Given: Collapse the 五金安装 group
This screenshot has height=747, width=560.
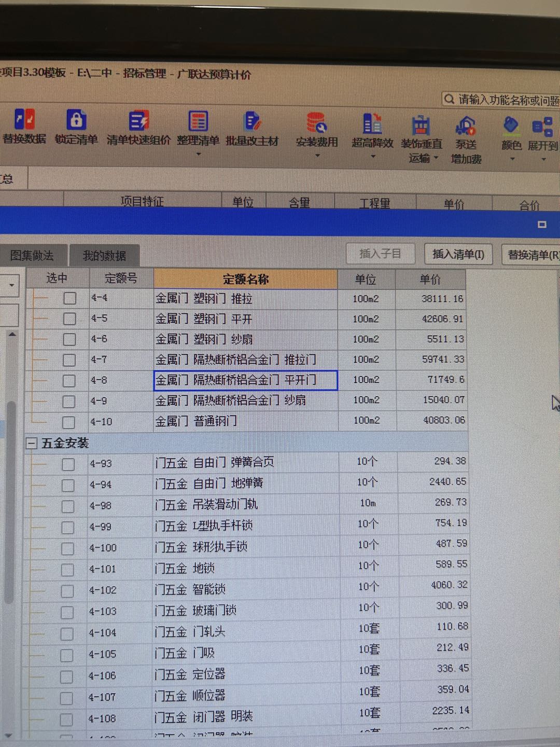Looking at the screenshot, I should pyautogui.click(x=32, y=443).
